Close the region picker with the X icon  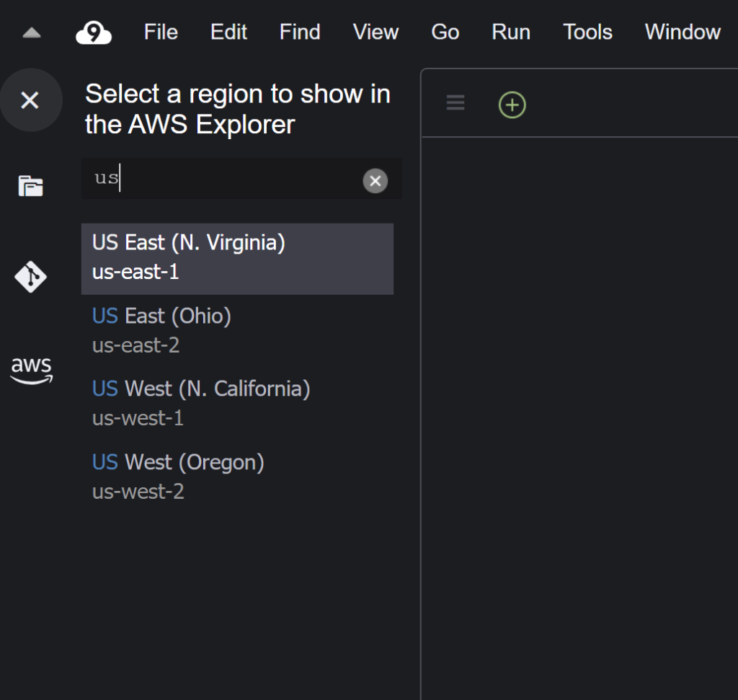(30, 100)
